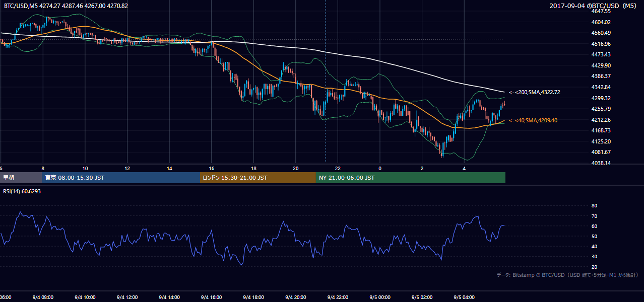Click RSI axis level 80

(x=594, y=206)
